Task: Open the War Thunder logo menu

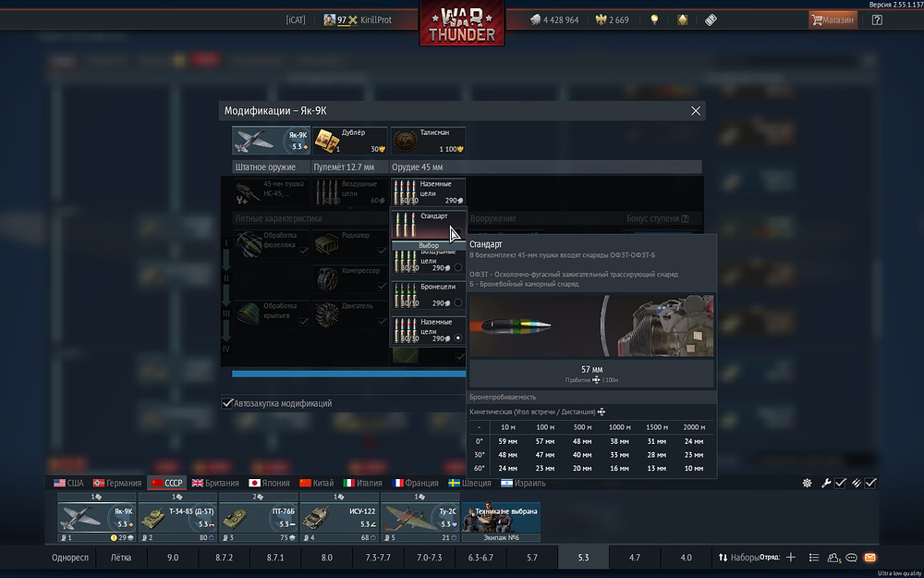Action: (x=462, y=22)
